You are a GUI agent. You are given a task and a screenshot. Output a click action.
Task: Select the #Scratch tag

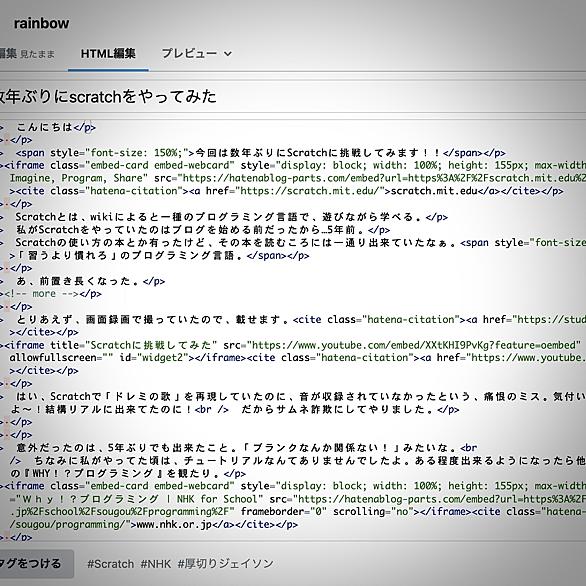(110, 564)
